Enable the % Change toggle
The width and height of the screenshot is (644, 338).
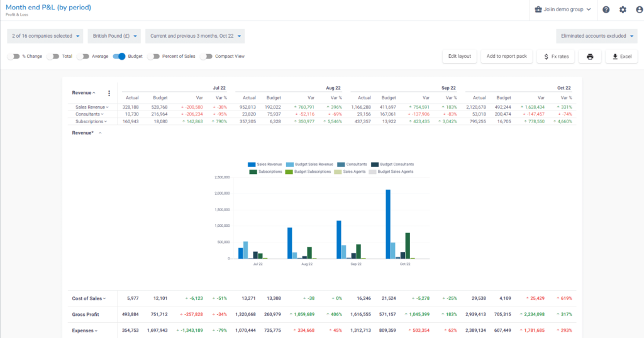14,56
